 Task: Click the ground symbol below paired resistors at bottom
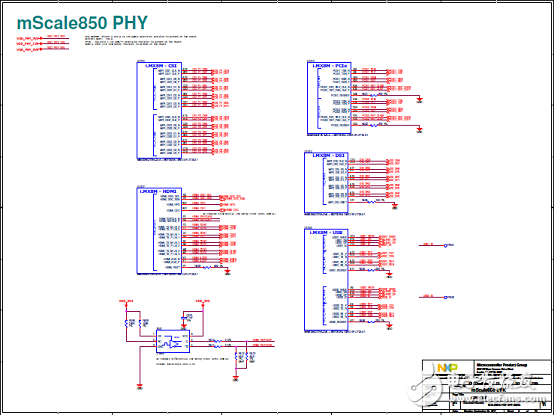[x=236, y=378]
